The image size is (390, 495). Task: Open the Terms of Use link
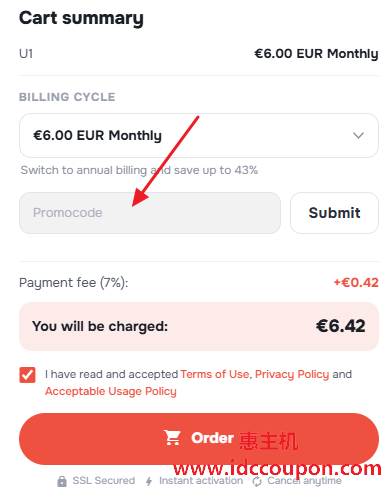point(215,374)
